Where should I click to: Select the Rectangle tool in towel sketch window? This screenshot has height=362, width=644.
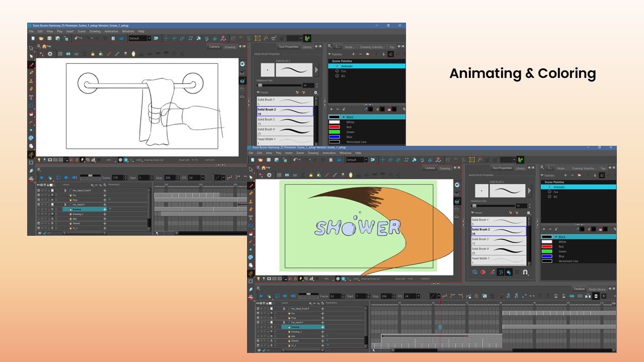31,106
